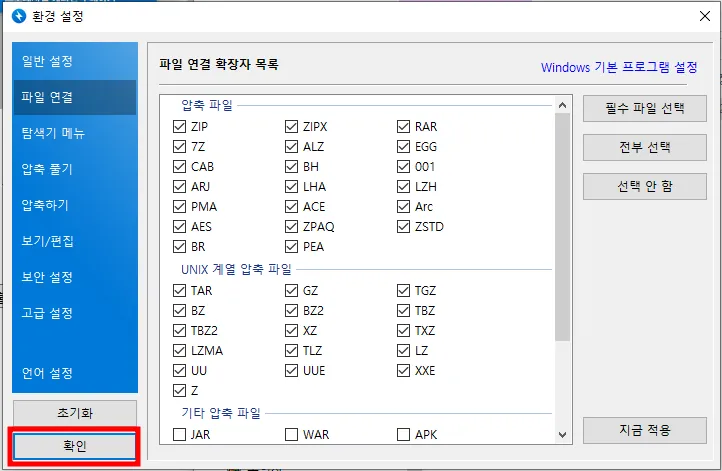Toggle the TBZ2 checkbox
Image resolution: width=722 pixels, height=471 pixels.
click(x=179, y=331)
